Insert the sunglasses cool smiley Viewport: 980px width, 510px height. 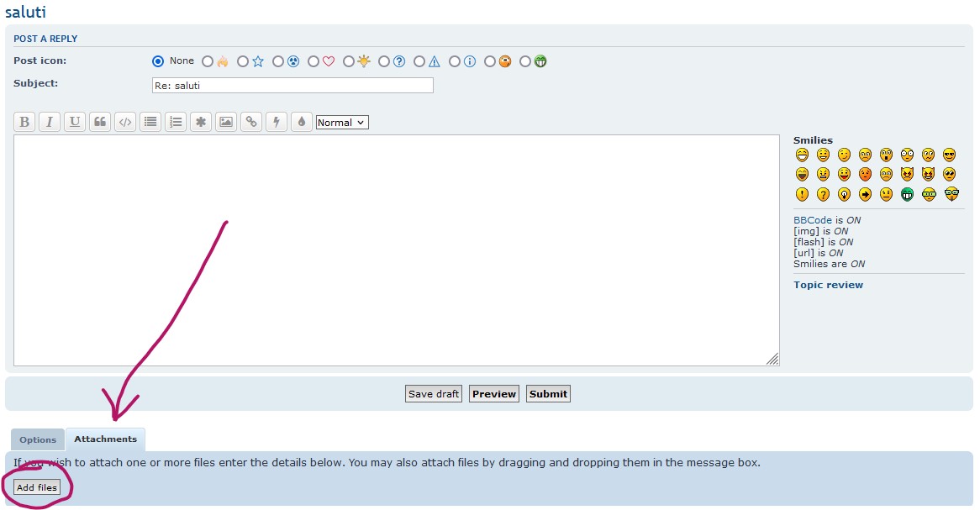(950, 155)
